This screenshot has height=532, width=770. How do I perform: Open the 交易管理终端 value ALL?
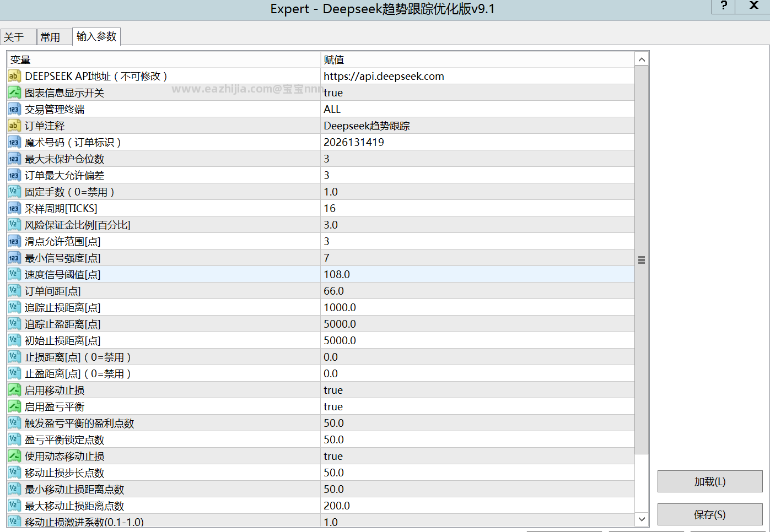point(477,109)
